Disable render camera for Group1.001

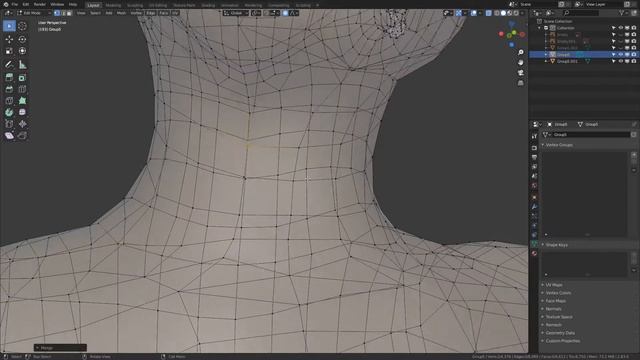click(x=633, y=61)
